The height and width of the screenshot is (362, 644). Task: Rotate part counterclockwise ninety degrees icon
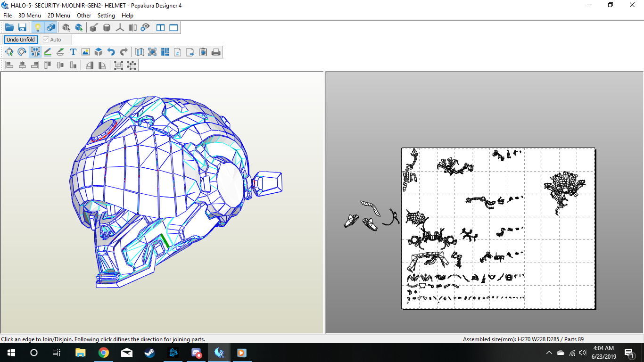point(89,65)
